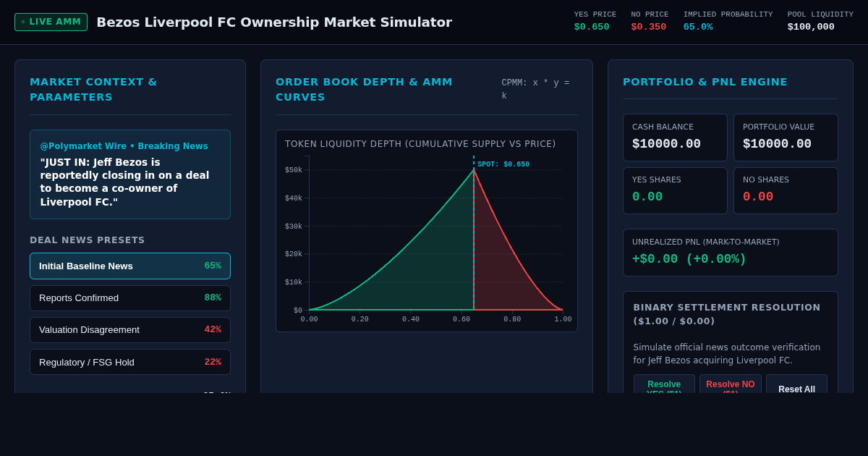Select the Reports Confirmed preset
868x456 pixels.
pyautogui.click(x=130, y=298)
